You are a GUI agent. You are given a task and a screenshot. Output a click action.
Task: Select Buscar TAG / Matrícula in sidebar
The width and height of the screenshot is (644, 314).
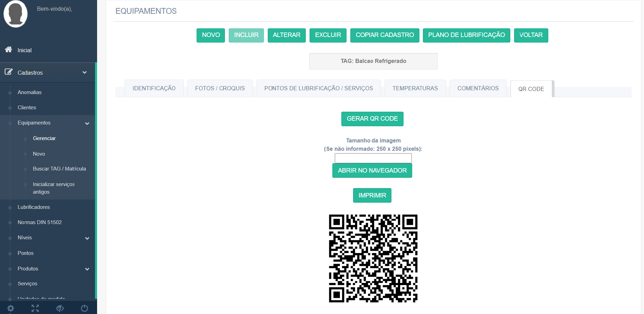[x=59, y=169]
